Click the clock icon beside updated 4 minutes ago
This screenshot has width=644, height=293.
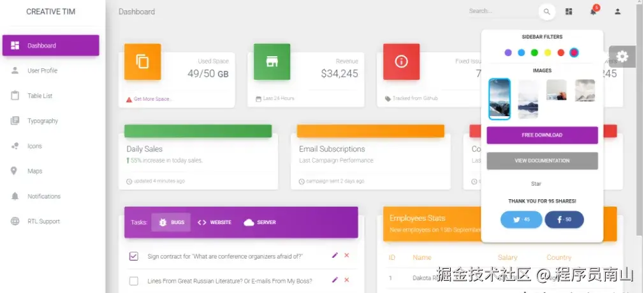129,181
